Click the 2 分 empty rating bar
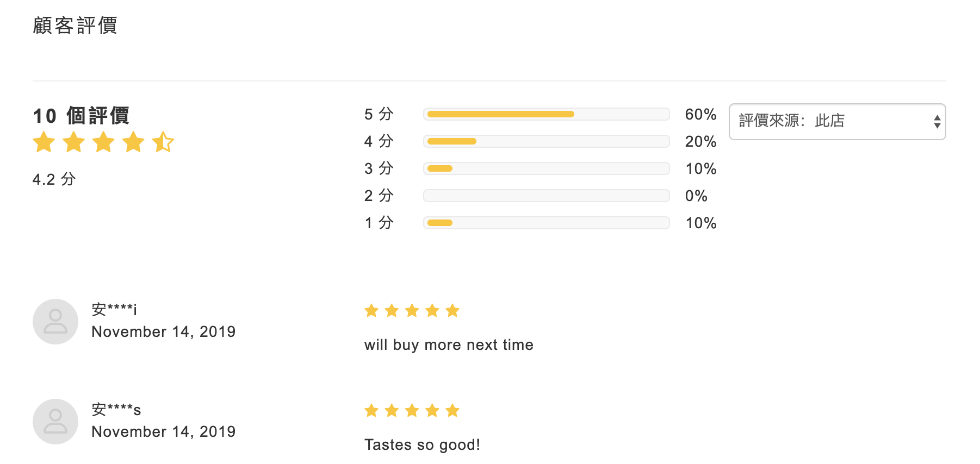 [x=546, y=196]
